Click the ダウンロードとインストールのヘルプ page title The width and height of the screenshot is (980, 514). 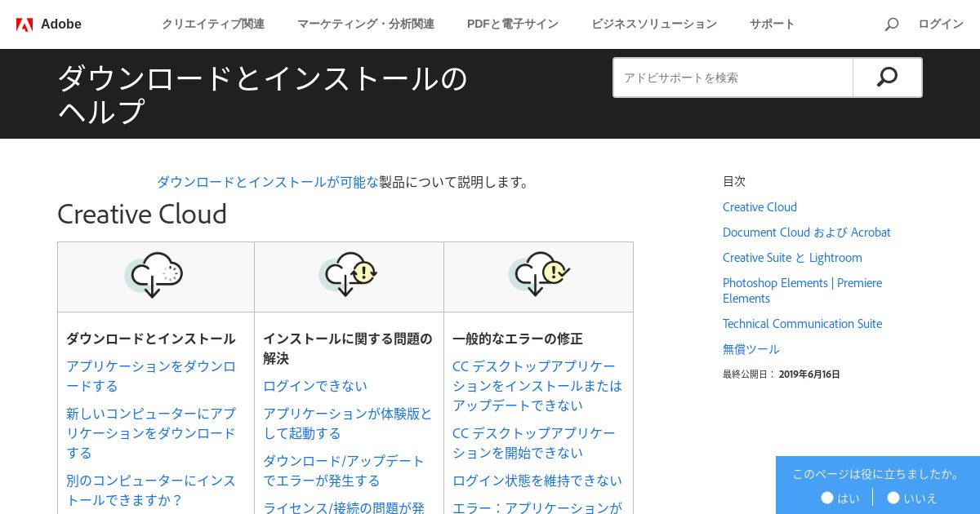(x=263, y=95)
